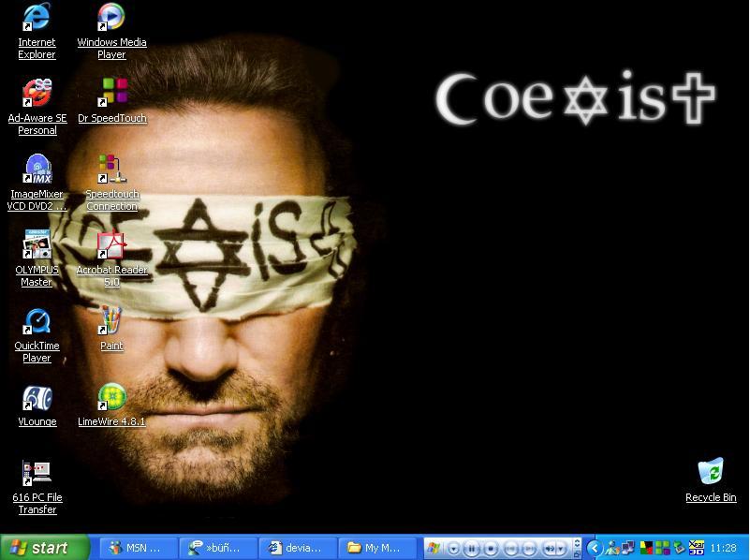Open the volume dropdown arrow in media toolbar
Viewport: 750px width, 560px height.
pos(560,548)
